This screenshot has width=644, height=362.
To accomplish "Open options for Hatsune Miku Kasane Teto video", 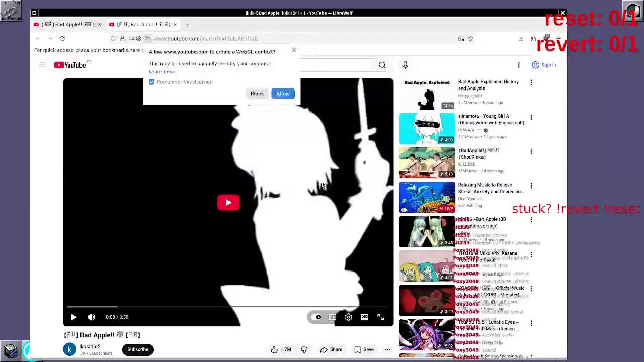I will 531,254.
